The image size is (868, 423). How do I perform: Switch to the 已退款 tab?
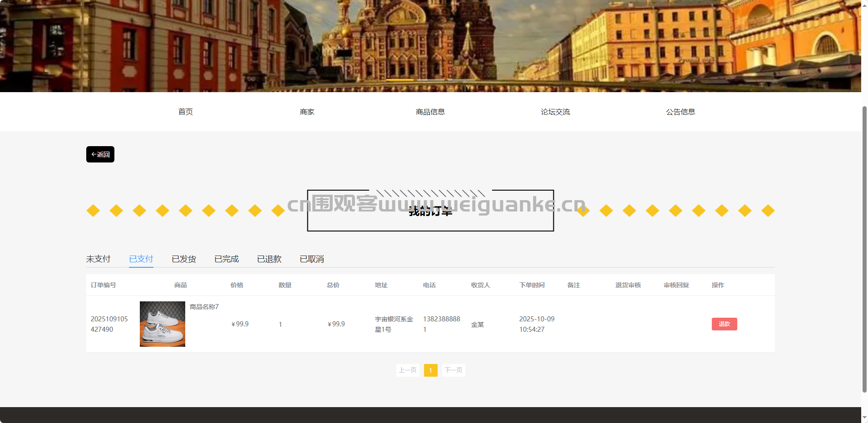pos(269,259)
